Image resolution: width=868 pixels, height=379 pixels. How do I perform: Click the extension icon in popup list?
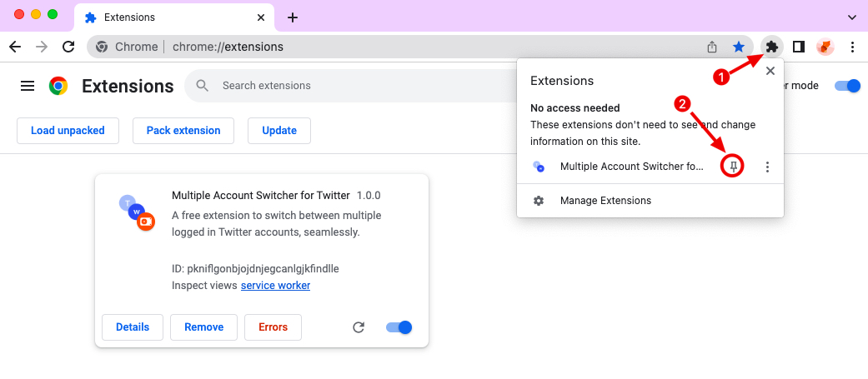[538, 166]
